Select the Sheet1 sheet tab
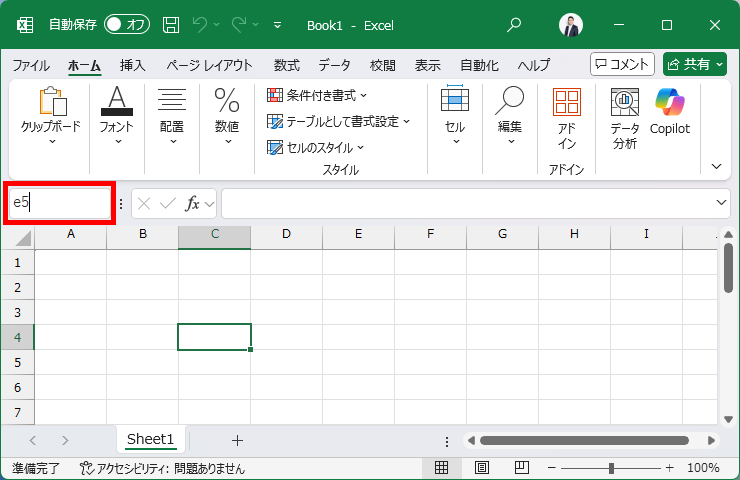Viewport: 740px width, 480px height. 151,439
